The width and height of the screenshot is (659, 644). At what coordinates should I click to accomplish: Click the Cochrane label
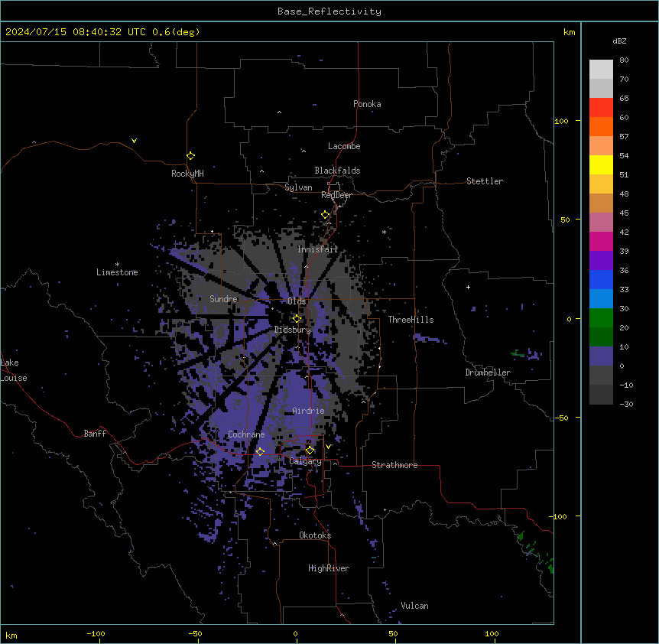coord(246,434)
